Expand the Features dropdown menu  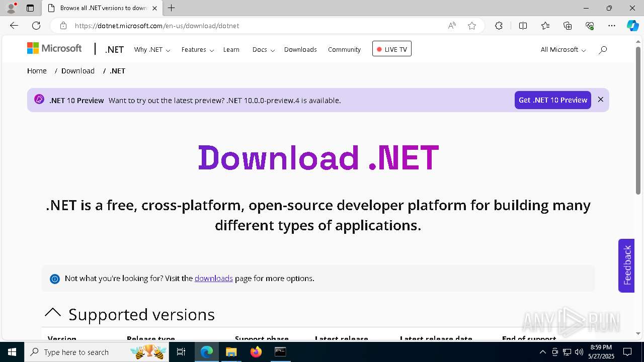tap(198, 49)
